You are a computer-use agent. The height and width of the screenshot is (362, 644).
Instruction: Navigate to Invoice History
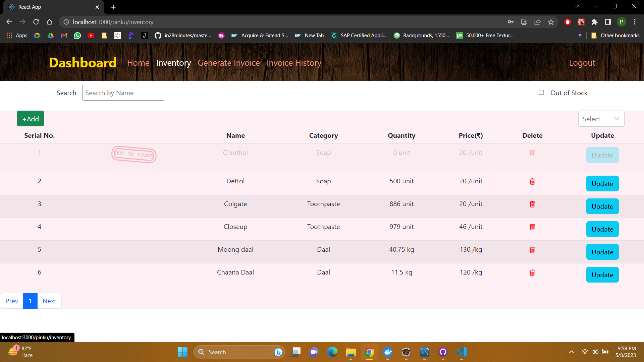[x=294, y=63]
